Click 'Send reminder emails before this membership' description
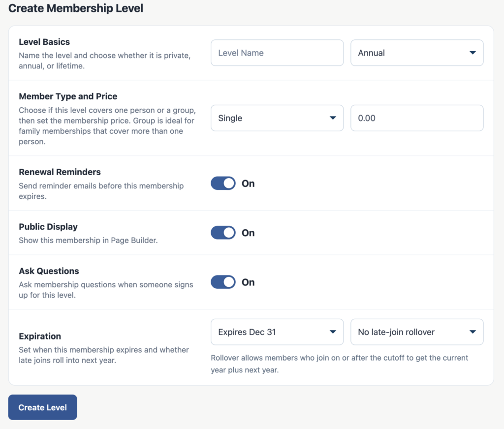 coord(101,191)
